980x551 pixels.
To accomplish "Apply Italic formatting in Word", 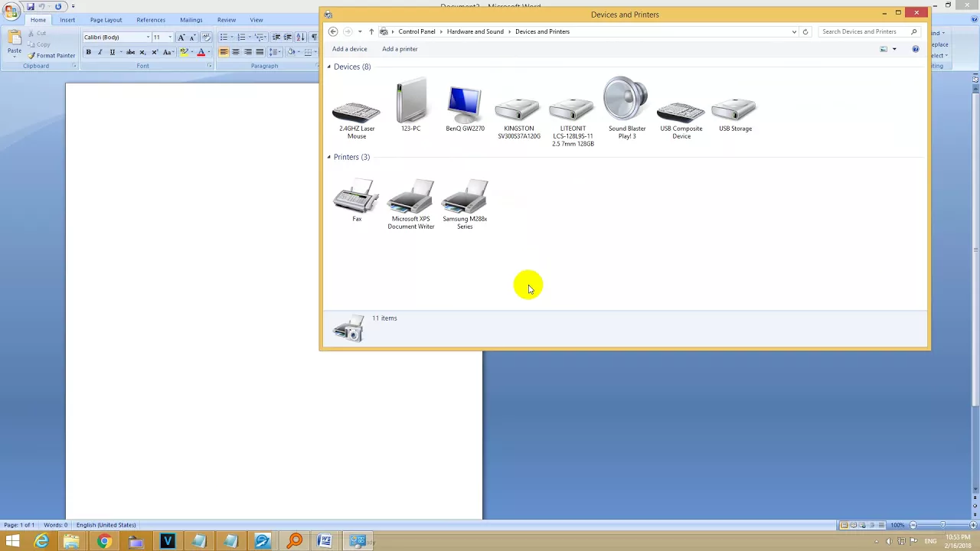I will pos(100,52).
